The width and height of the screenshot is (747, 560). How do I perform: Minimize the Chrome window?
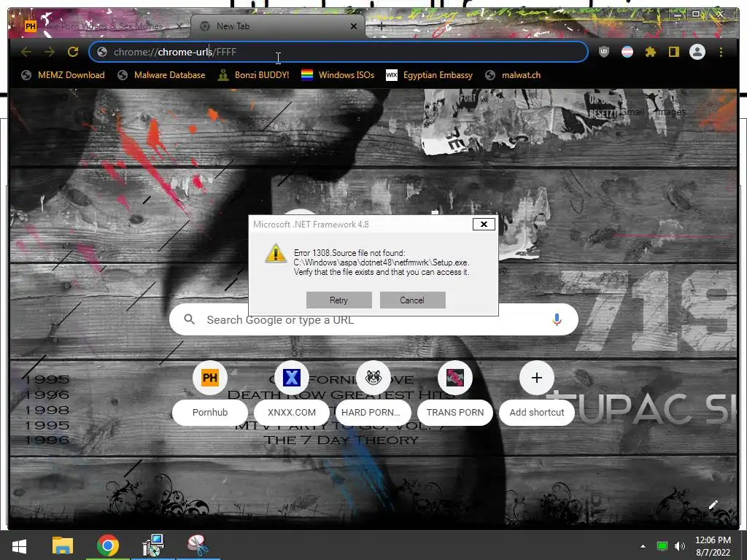[x=678, y=15]
